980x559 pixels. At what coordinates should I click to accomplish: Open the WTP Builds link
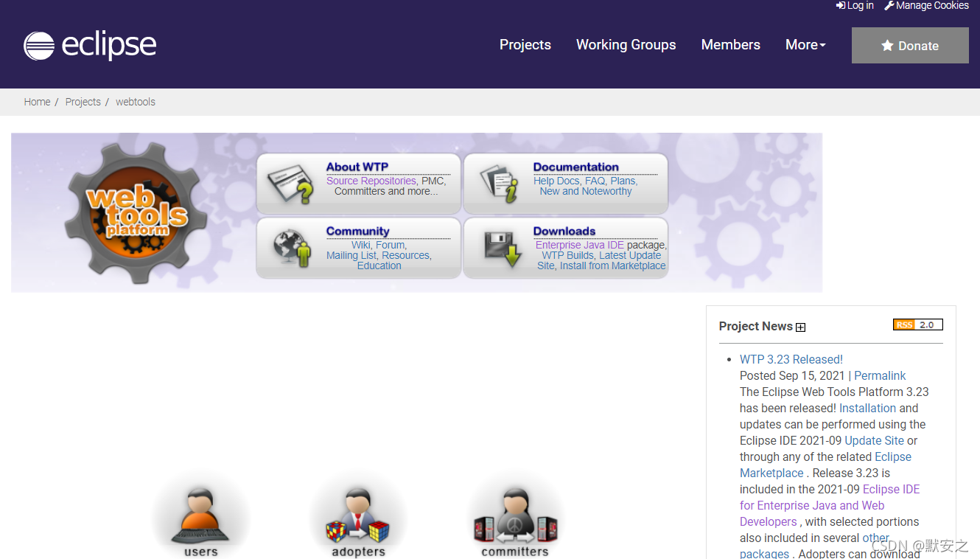(567, 255)
